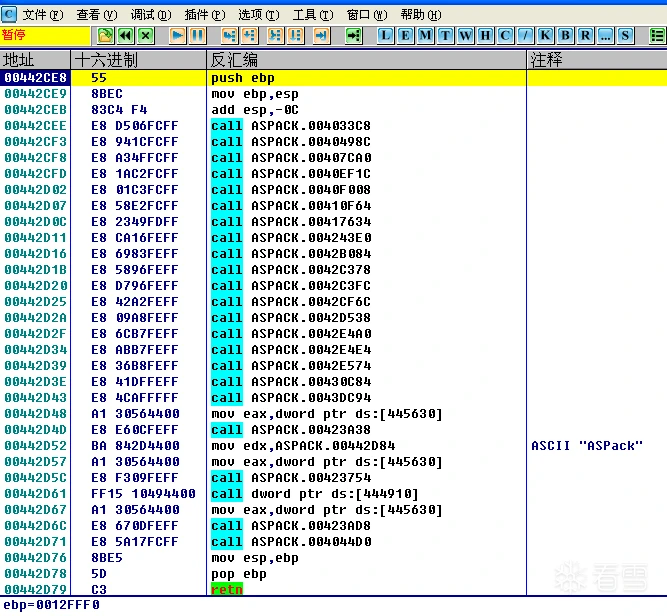Show Executable modules with E button
Image resolution: width=667 pixels, height=616 pixels.
coord(406,36)
